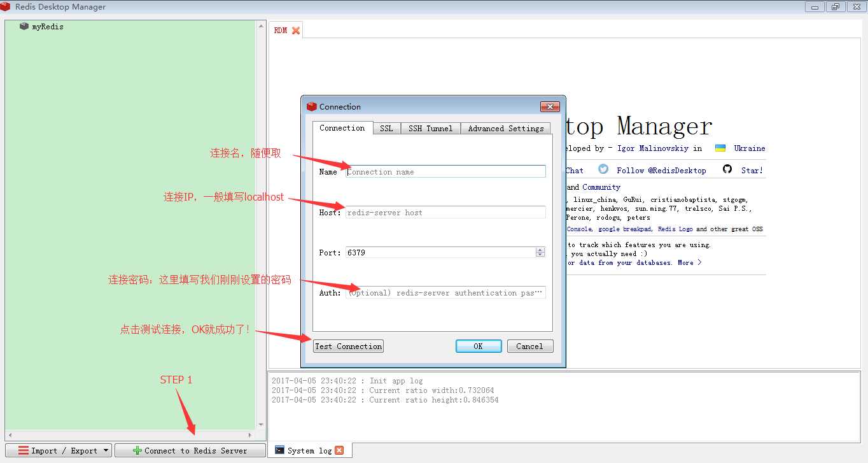Open the Advanced Settings tab
This screenshot has width=868, height=463.
click(506, 128)
